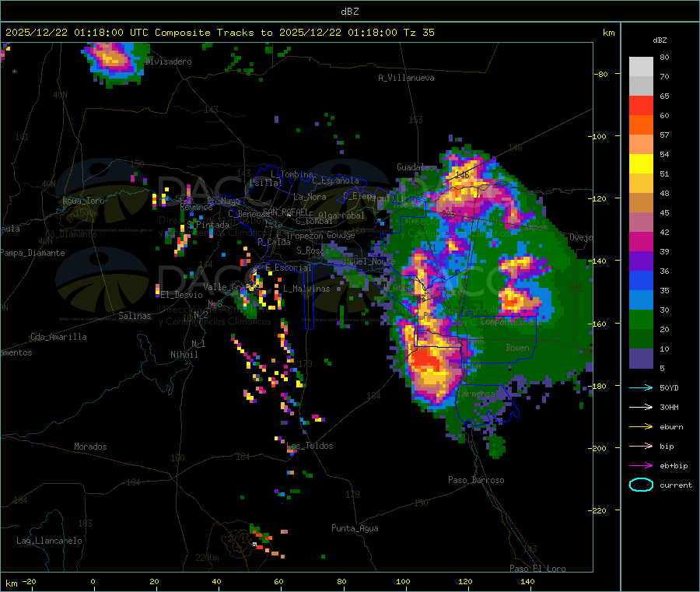
Task: Click the '-100' tick on vertical axis
Action: coord(597,136)
